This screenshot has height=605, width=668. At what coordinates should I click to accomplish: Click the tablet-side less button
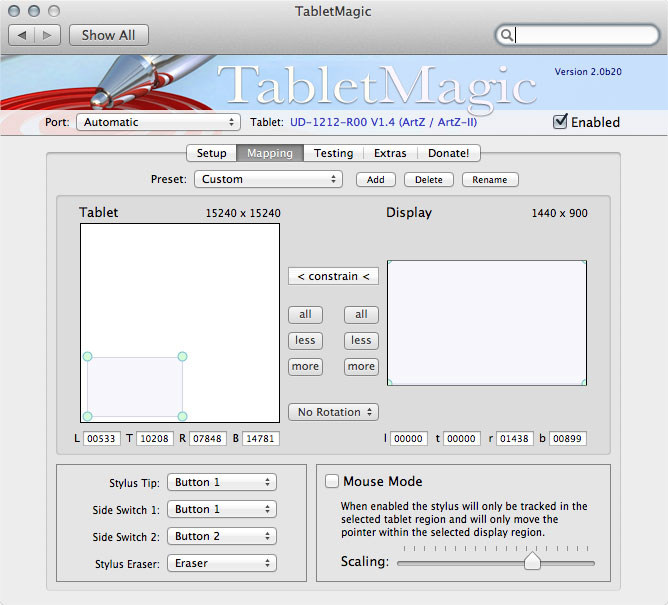click(305, 340)
